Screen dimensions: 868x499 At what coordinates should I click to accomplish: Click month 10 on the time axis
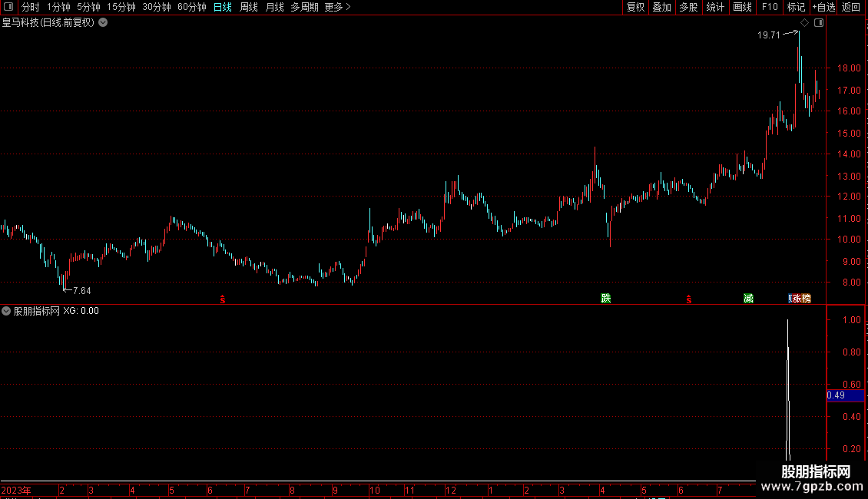[375, 490]
